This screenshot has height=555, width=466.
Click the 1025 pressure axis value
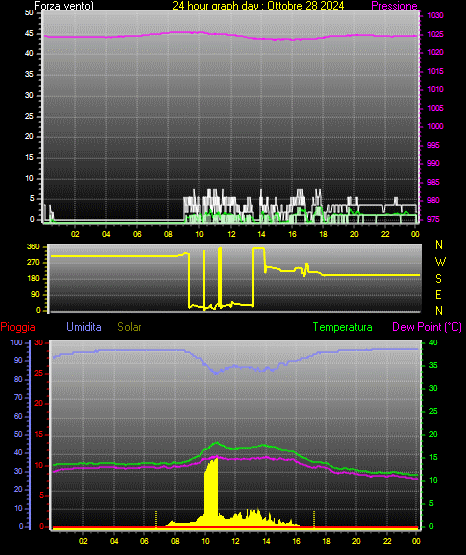click(x=435, y=34)
